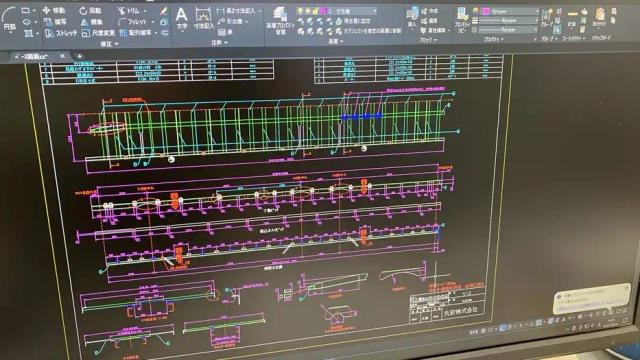
Task: Choose the 複写 (Copy) tool
Action: click(55, 21)
